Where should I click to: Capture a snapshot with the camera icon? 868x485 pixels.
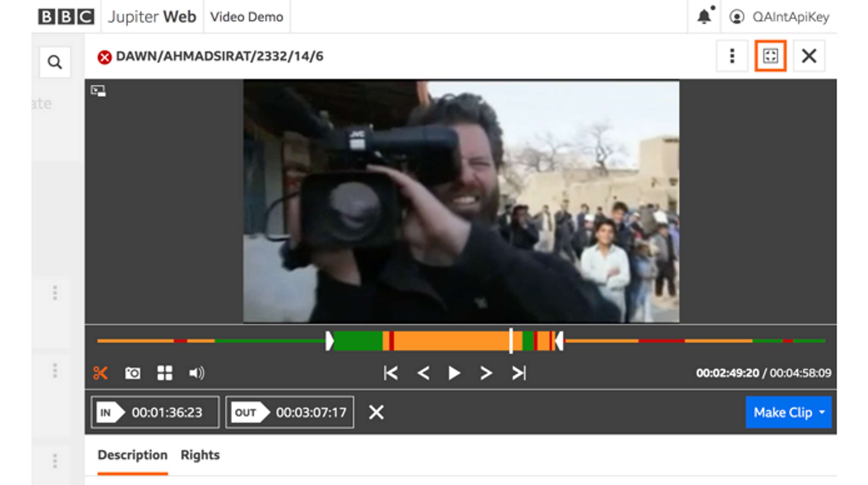point(133,373)
